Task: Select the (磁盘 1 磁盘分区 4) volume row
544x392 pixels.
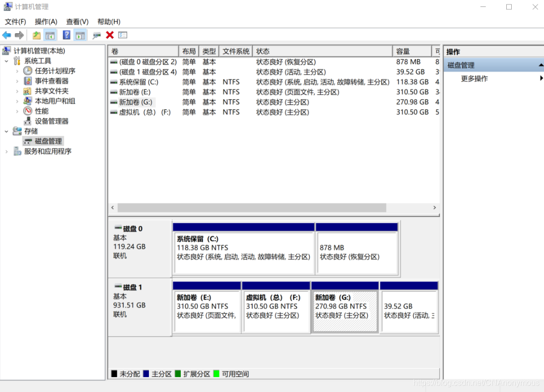Action: [274, 72]
